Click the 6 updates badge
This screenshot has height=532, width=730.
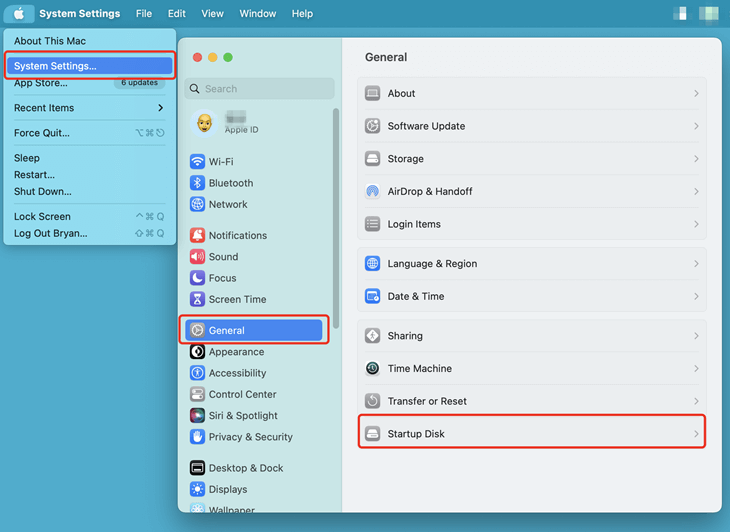click(x=140, y=83)
